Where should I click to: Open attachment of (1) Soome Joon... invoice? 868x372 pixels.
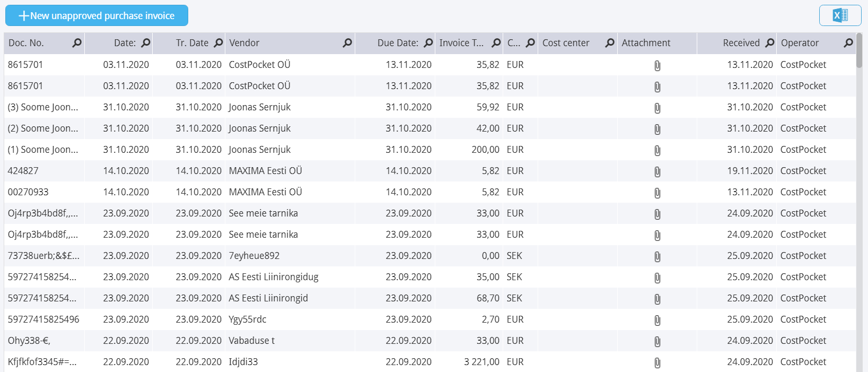[x=657, y=150]
